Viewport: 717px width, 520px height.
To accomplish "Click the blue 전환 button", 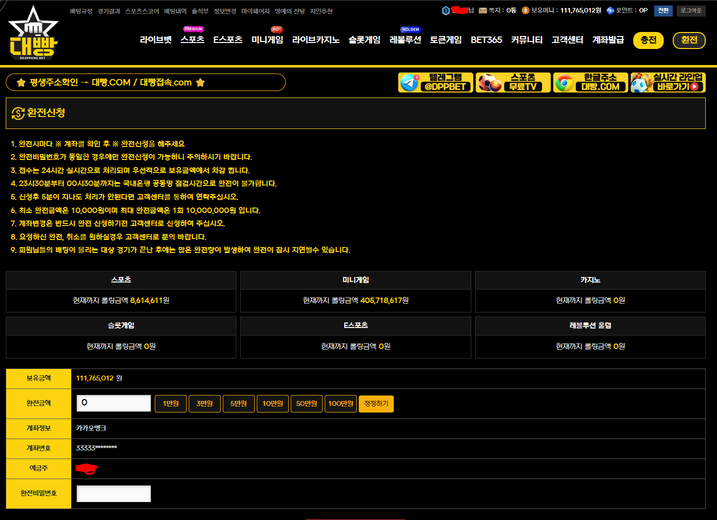I will pos(663,10).
